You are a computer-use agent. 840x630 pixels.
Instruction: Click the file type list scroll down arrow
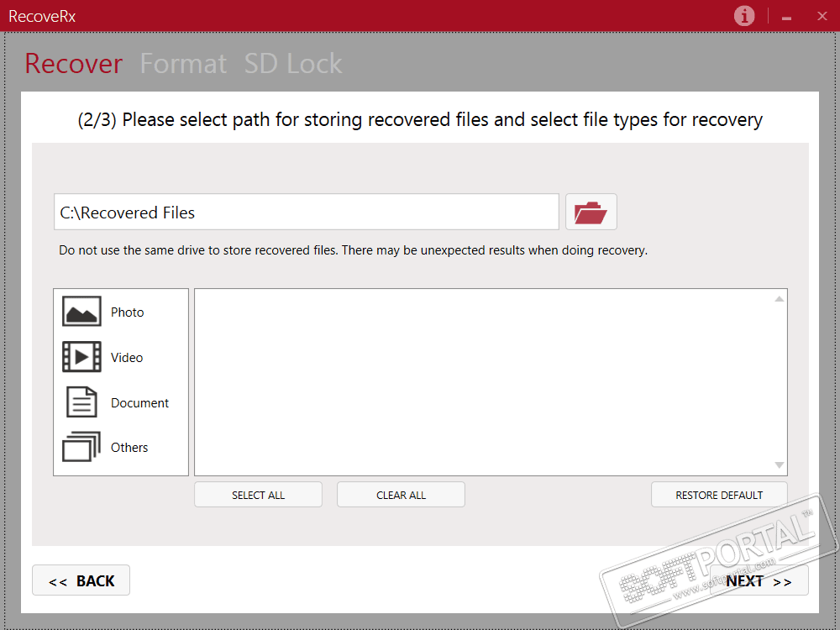[779, 465]
